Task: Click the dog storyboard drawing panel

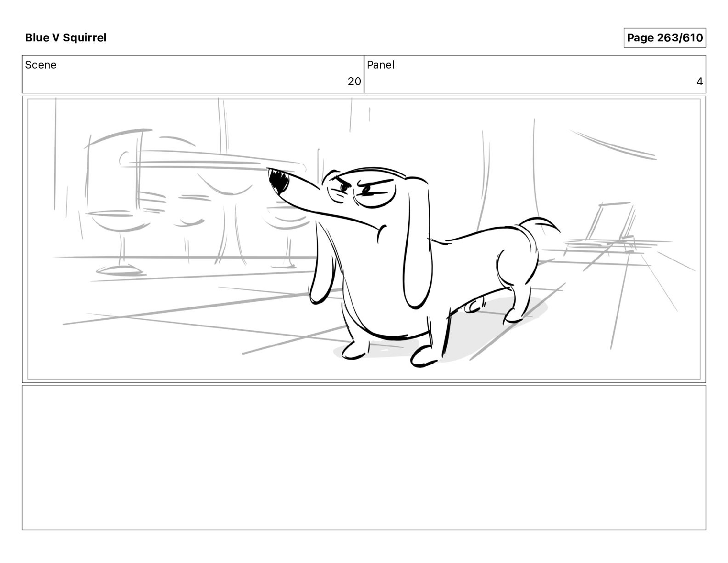Action: coord(364,239)
